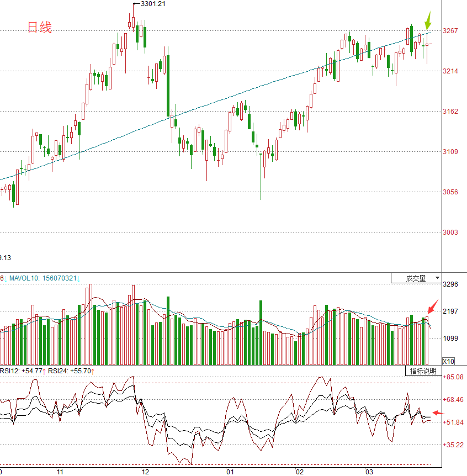Click the 11 month marker on time axis
Image resolution: width=467 pixels, height=476 pixels.
pos(60,472)
